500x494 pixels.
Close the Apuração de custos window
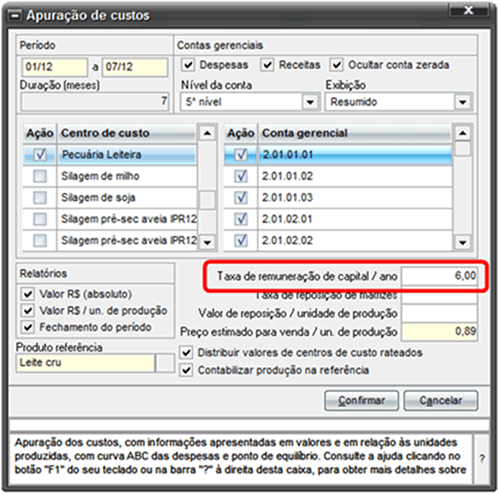(468, 10)
